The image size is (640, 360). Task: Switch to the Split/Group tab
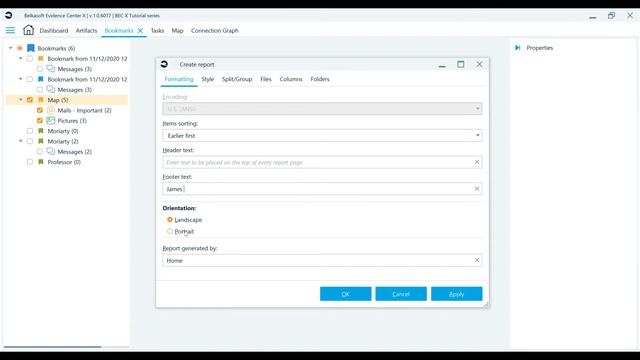(x=237, y=79)
